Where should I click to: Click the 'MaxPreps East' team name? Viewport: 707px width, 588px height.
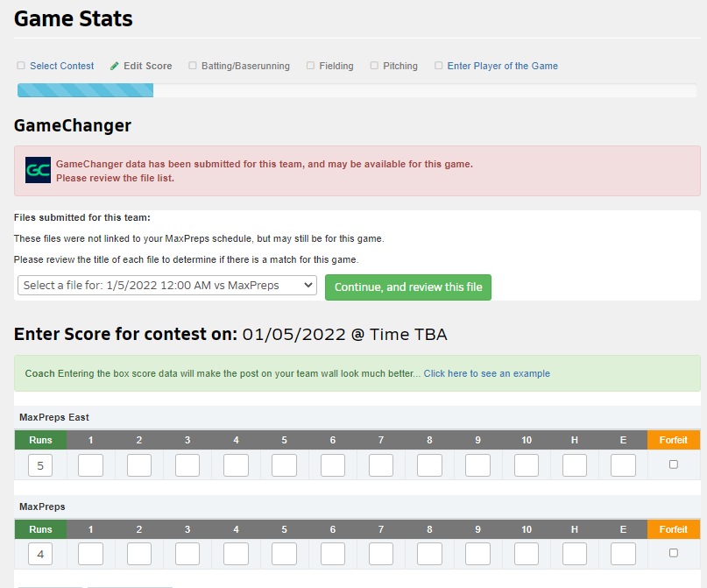pyautogui.click(x=54, y=417)
